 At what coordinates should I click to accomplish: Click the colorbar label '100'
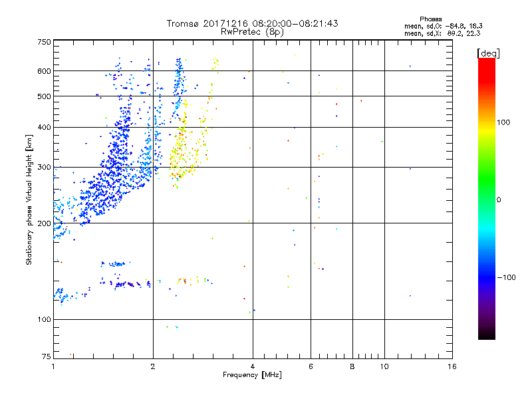[503, 122]
